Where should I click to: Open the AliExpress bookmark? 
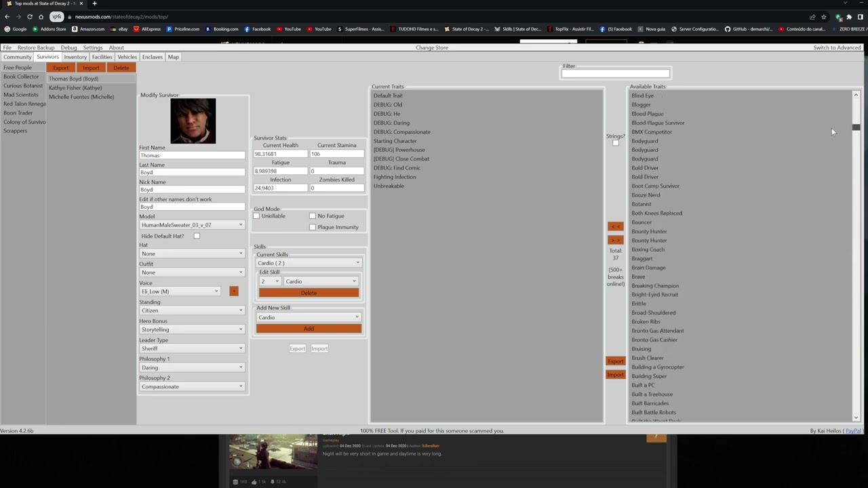(x=146, y=29)
